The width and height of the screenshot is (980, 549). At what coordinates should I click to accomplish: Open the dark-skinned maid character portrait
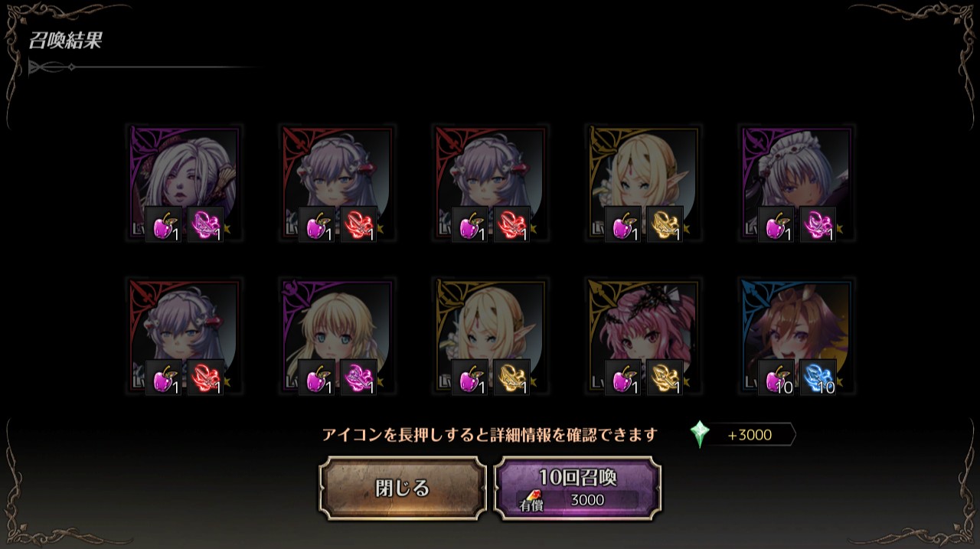tap(797, 184)
